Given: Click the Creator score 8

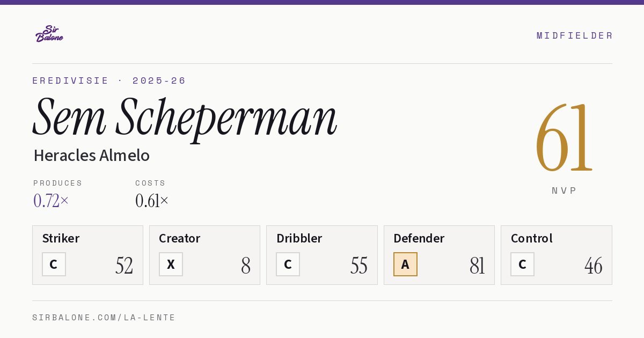Looking at the screenshot, I should 246,266.
